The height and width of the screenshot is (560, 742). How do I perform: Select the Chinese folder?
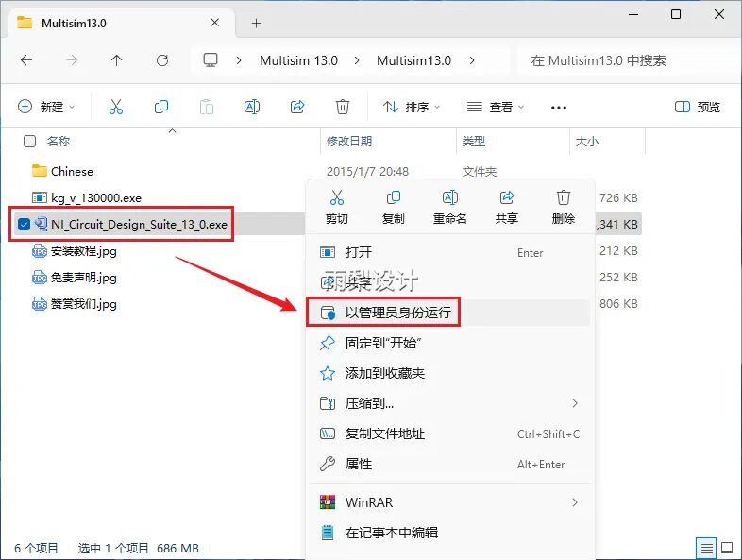tap(72, 171)
